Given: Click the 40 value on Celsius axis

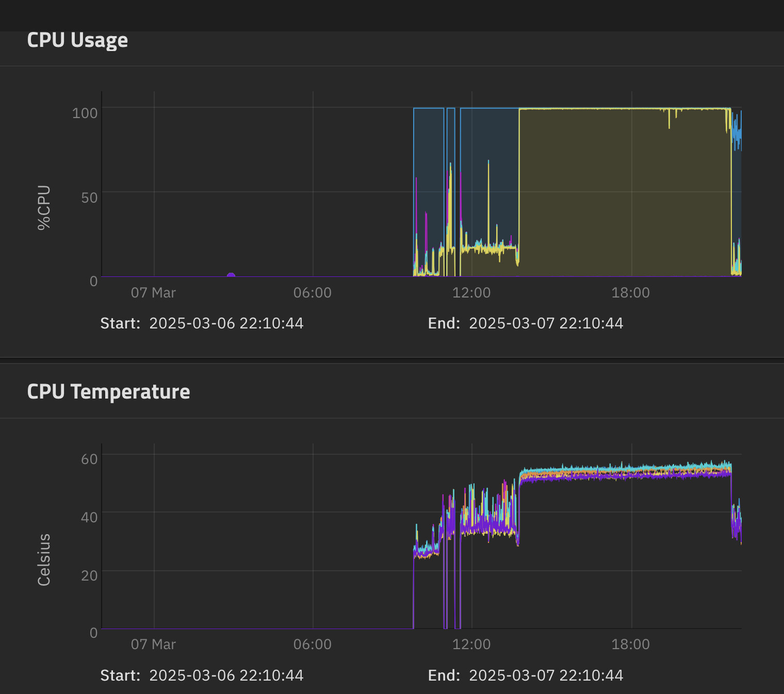Looking at the screenshot, I should click(x=89, y=517).
